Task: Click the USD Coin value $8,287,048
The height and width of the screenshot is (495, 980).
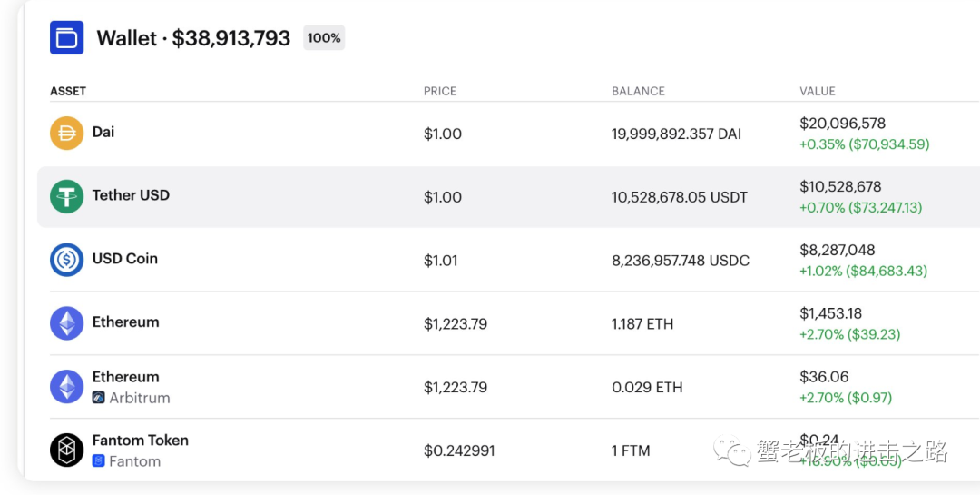Action: click(x=838, y=250)
